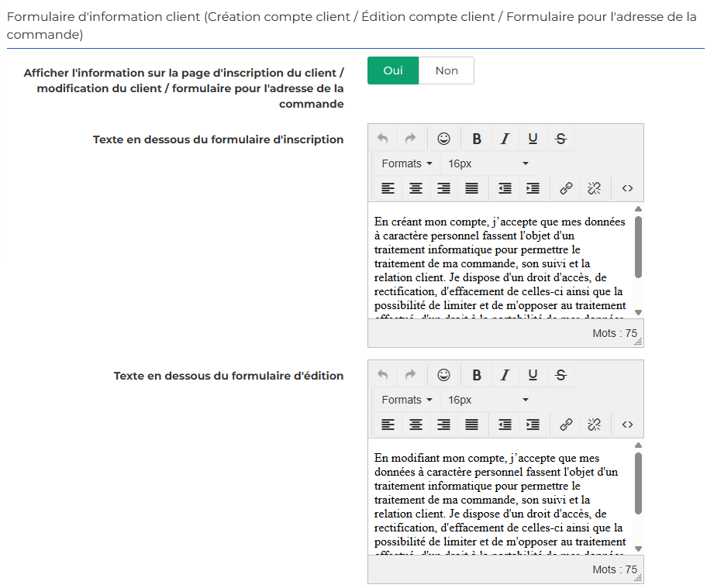
Task: Click scroll down arrow in édition text area
Action: pos(638,548)
